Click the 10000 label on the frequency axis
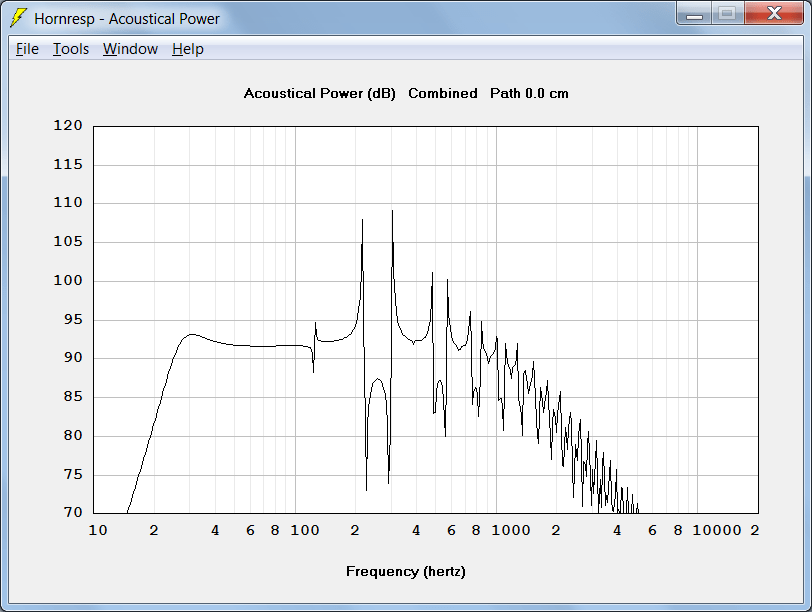812x612 pixels. pyautogui.click(x=717, y=530)
